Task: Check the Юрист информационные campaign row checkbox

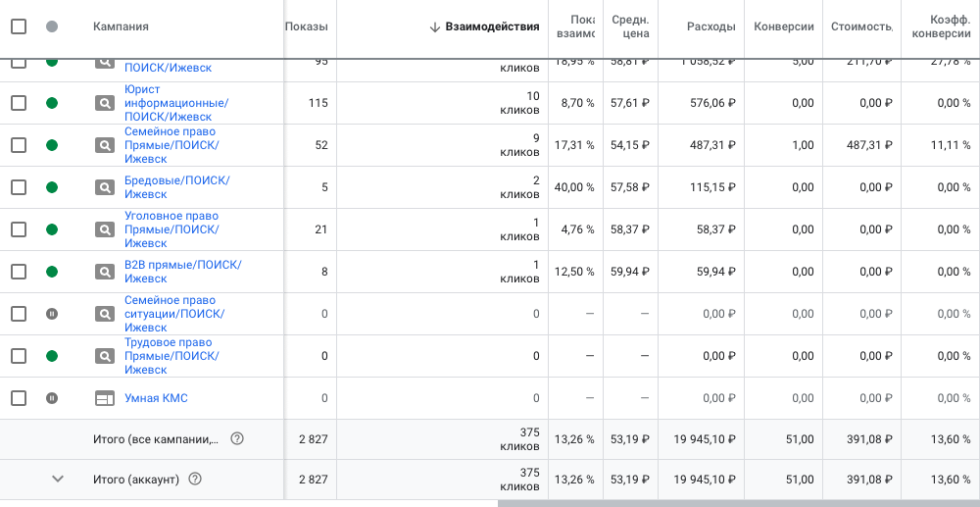Action: tap(19, 103)
